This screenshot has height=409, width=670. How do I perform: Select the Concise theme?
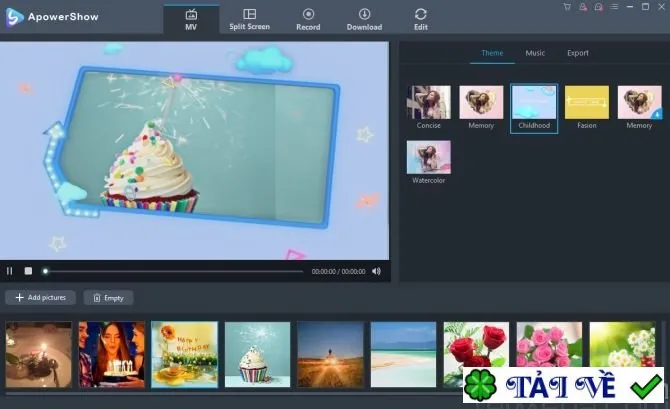pyautogui.click(x=429, y=107)
